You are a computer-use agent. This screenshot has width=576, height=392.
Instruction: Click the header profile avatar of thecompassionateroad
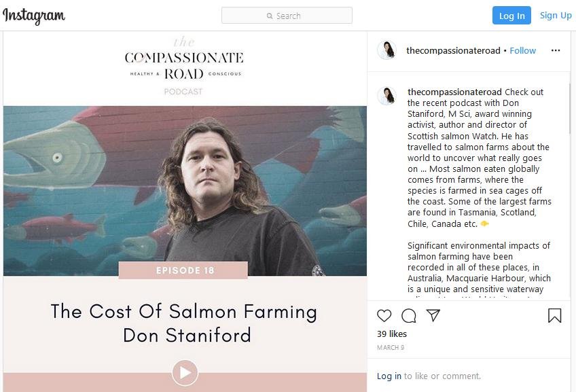pos(386,50)
